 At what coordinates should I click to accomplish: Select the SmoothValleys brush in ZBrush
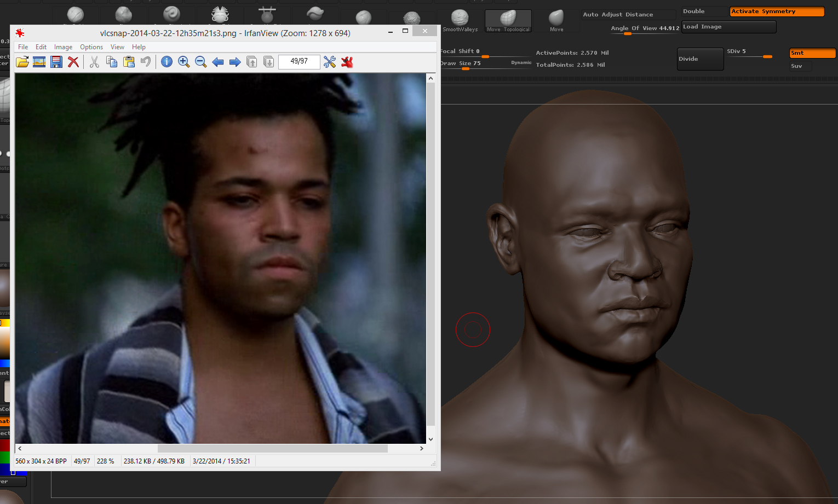click(460, 21)
